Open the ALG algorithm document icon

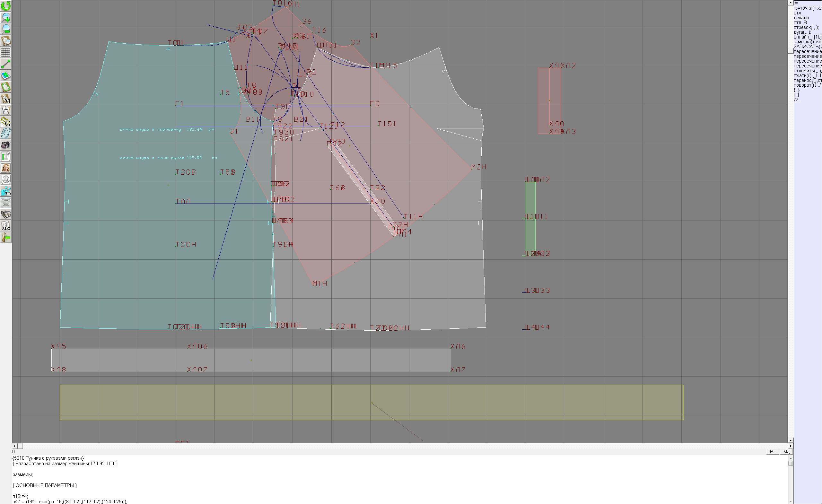[6, 226]
